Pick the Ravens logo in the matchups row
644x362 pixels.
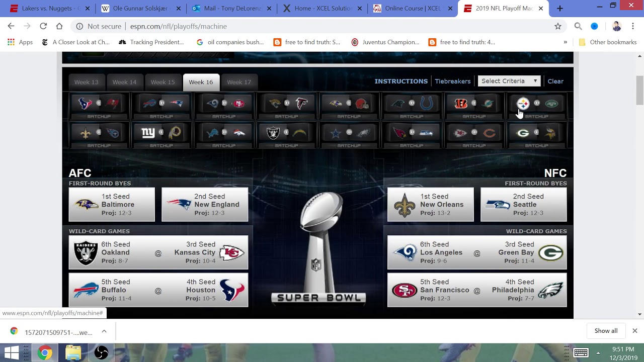coord(336,104)
